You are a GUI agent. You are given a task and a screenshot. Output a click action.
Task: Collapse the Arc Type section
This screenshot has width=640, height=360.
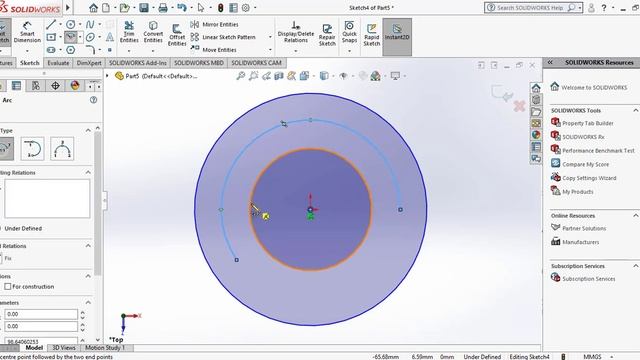pos(88,130)
